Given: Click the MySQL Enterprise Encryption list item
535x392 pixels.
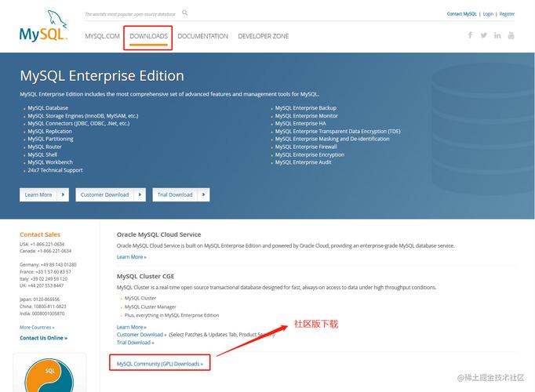Looking at the screenshot, I should 310,154.
